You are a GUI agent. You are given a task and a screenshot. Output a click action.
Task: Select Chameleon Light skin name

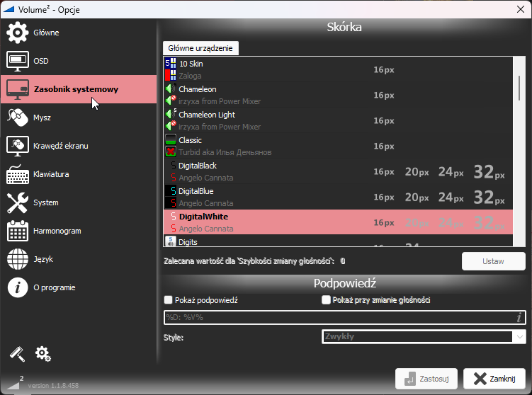(x=207, y=115)
